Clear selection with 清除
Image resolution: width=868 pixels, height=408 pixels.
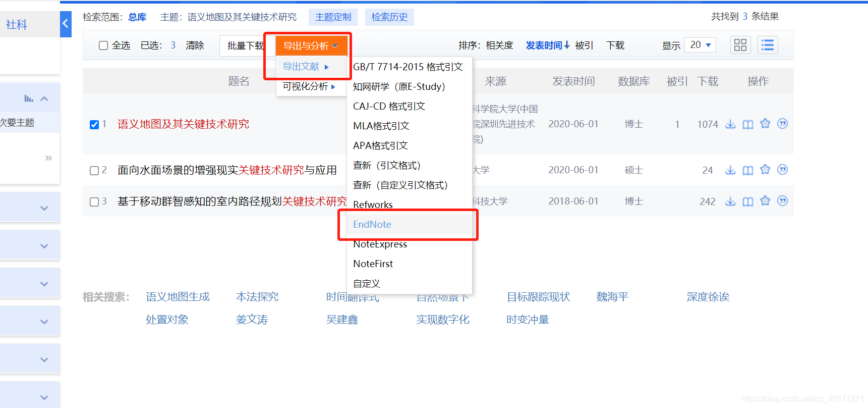(x=195, y=45)
